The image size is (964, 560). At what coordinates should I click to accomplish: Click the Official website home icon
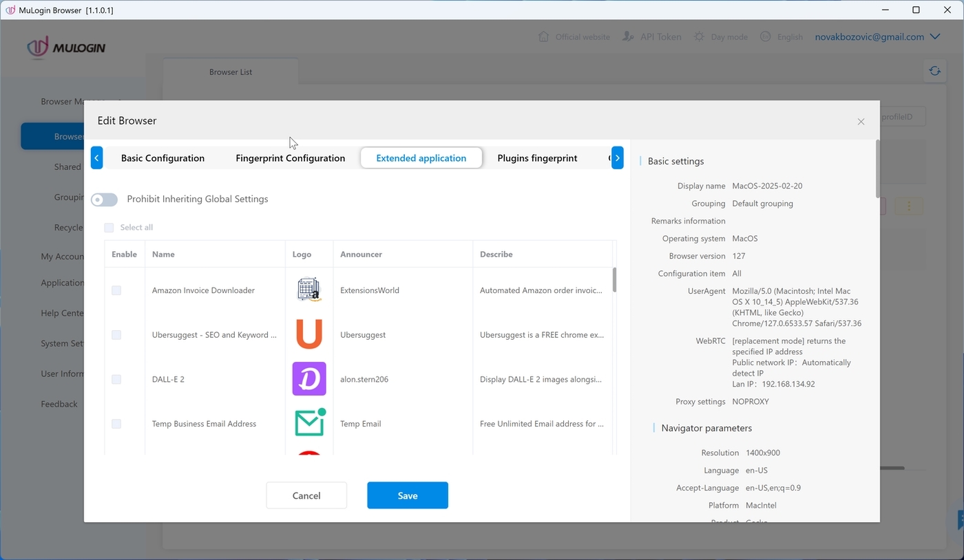(x=544, y=36)
